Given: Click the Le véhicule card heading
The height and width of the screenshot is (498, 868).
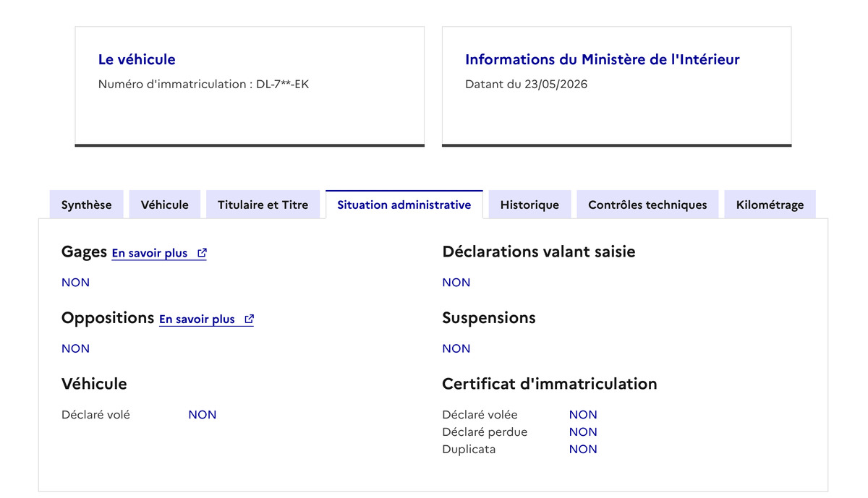Looking at the screenshot, I should pyautogui.click(x=137, y=59).
